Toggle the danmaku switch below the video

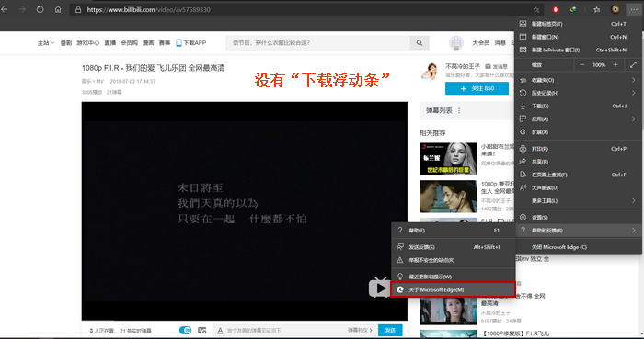tap(185, 330)
